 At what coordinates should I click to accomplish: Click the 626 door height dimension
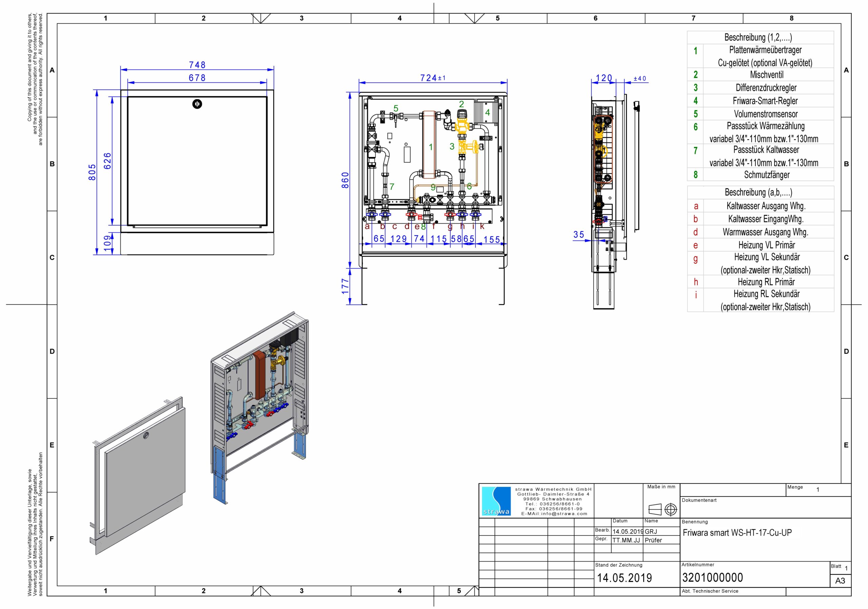coord(107,161)
